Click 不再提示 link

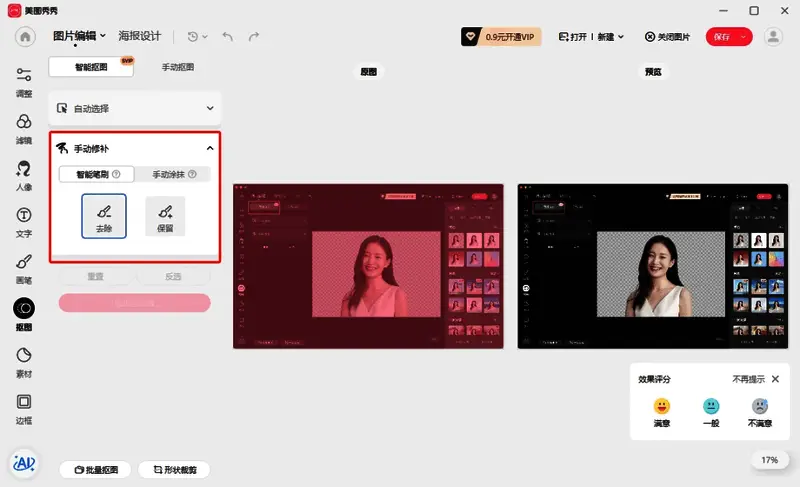tap(748, 379)
